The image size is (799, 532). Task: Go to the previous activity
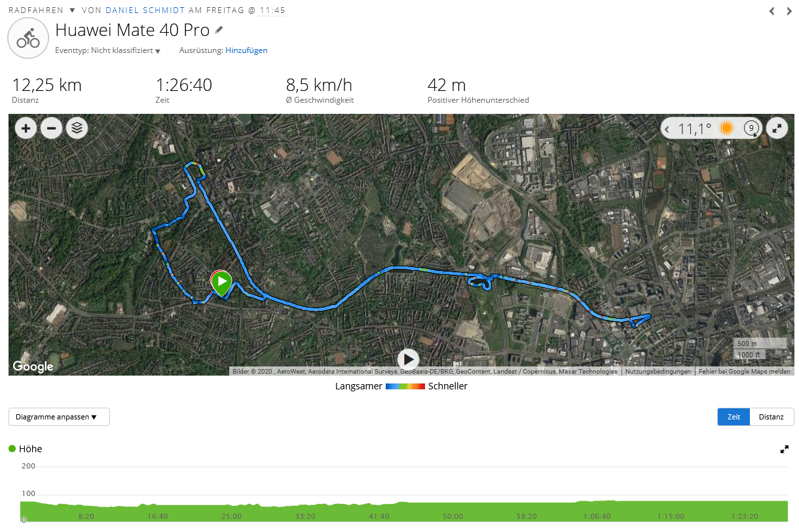coord(771,11)
